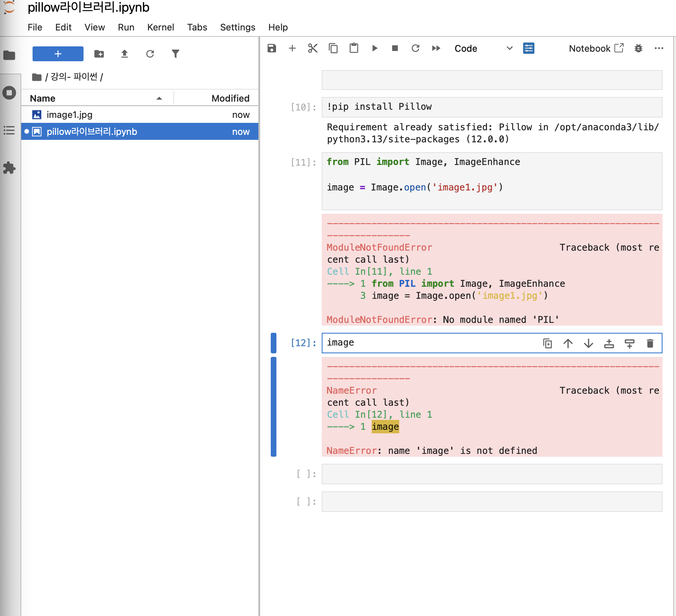Move cell [12] up

[568, 343]
